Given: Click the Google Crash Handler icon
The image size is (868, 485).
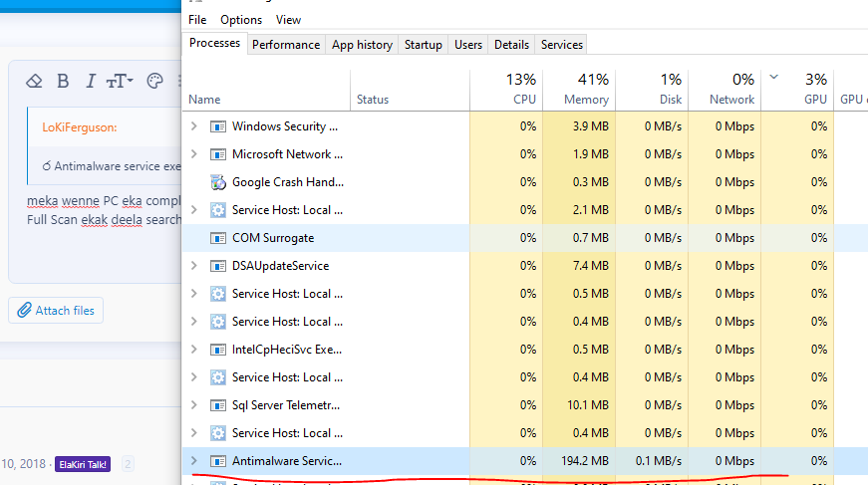Looking at the screenshot, I should tap(218, 182).
